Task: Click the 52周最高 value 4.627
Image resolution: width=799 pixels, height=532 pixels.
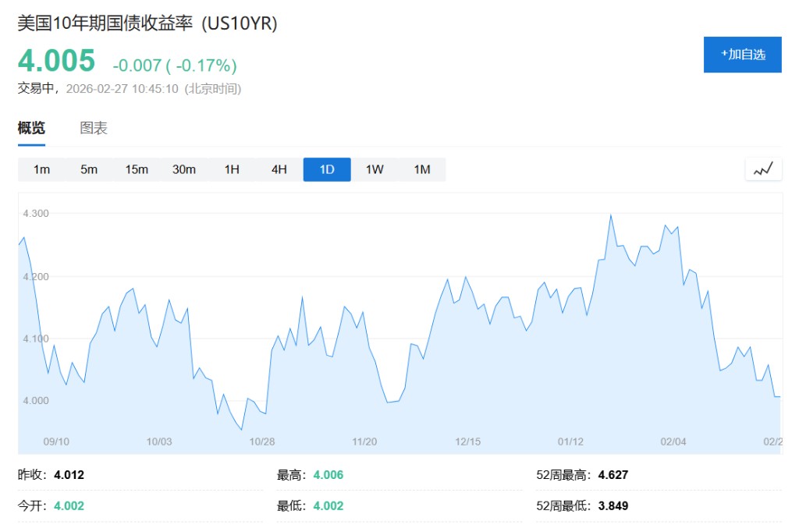Action: (613, 474)
